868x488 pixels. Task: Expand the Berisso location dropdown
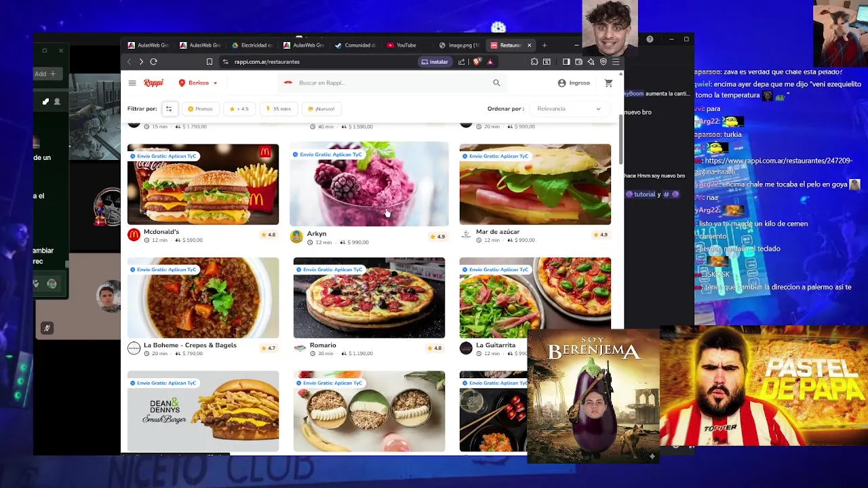click(x=198, y=83)
